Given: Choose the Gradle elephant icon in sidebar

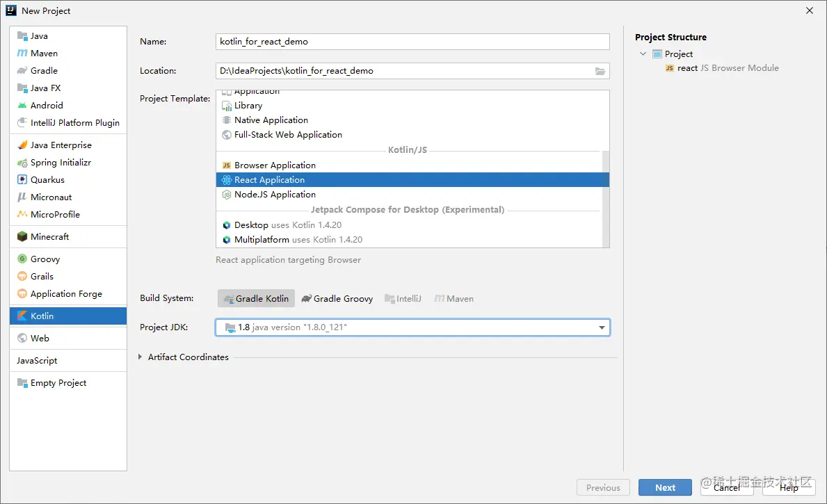Looking at the screenshot, I should pyautogui.click(x=22, y=71).
